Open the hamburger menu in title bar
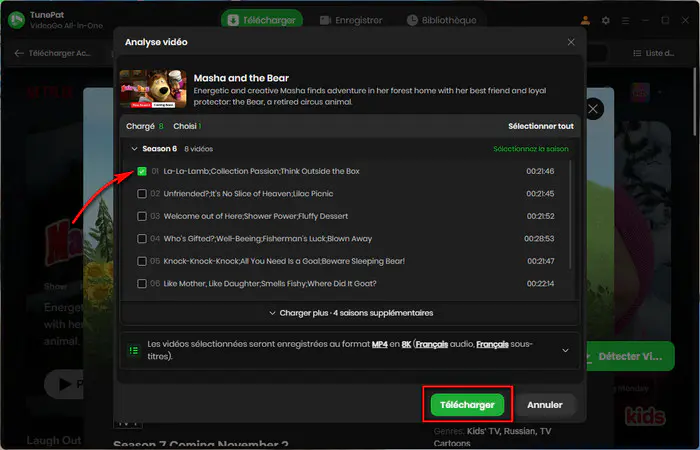The image size is (700, 450). 625,21
